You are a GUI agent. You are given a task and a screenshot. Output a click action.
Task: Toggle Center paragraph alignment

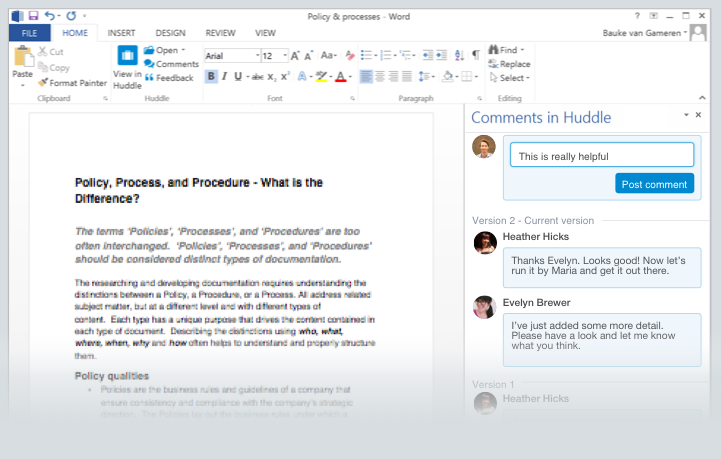[380, 76]
